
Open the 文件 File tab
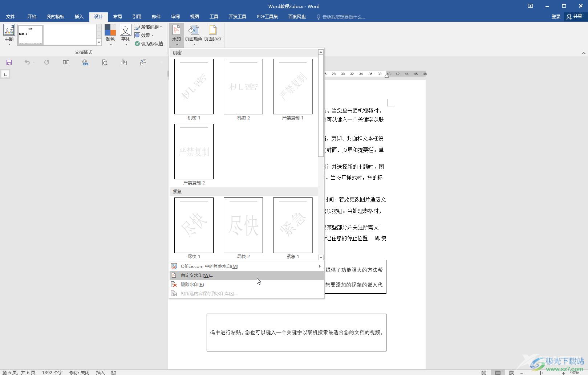point(11,16)
